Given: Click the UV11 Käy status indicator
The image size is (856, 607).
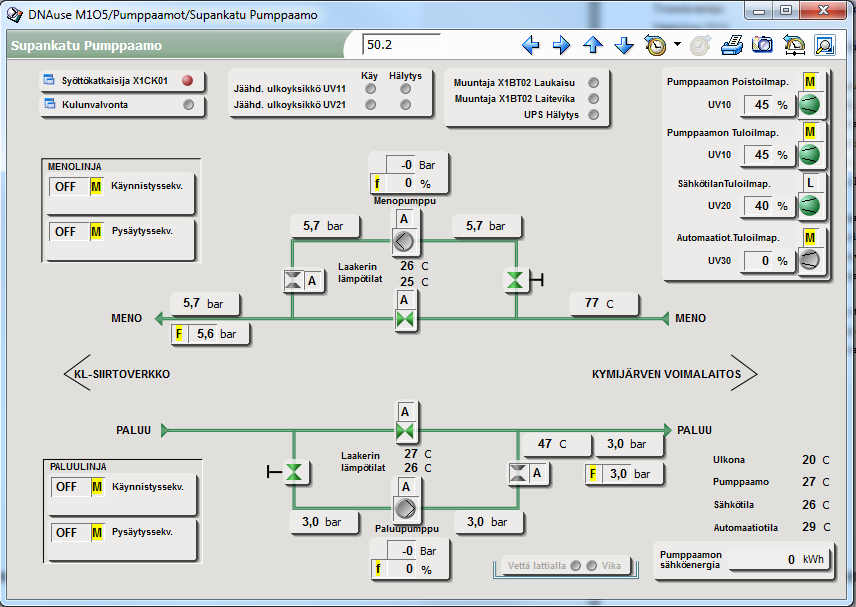Looking at the screenshot, I should tap(371, 89).
